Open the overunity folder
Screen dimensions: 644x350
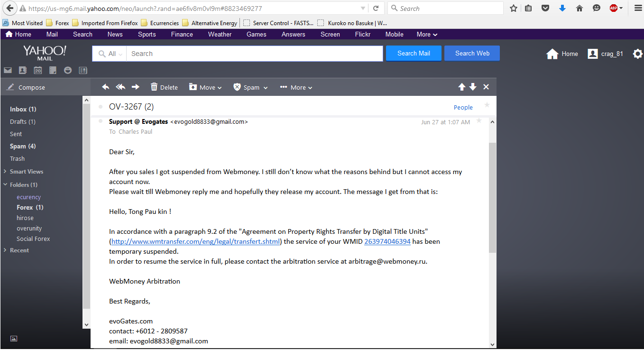(29, 228)
